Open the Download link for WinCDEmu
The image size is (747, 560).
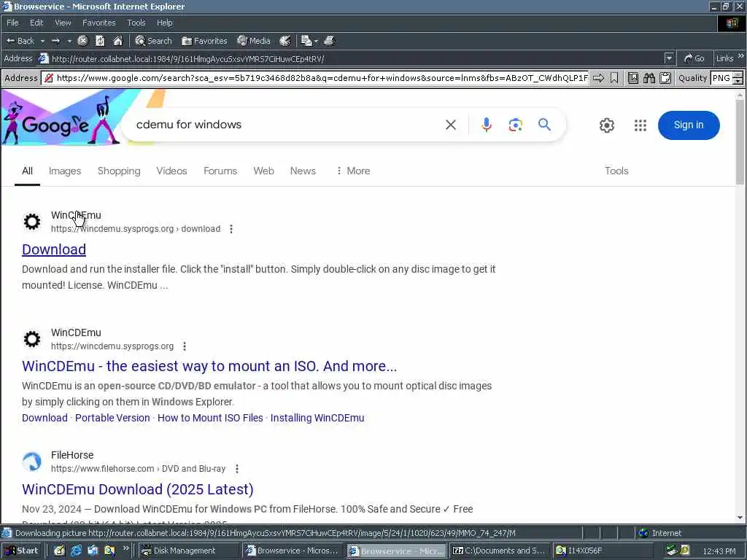coord(54,249)
